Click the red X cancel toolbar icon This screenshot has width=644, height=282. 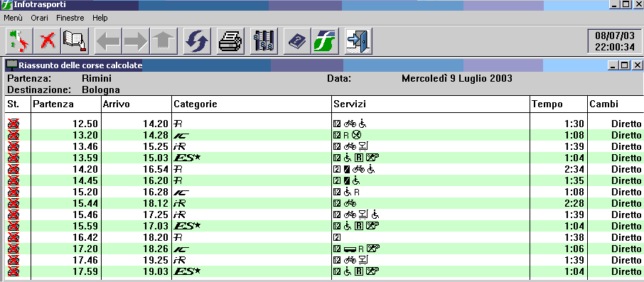pyautogui.click(x=47, y=41)
